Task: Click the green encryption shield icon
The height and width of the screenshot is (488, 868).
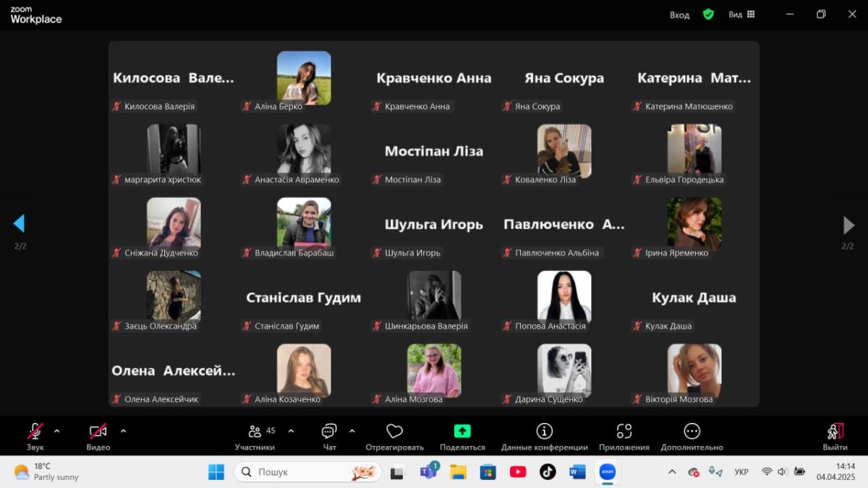Action: coord(708,14)
